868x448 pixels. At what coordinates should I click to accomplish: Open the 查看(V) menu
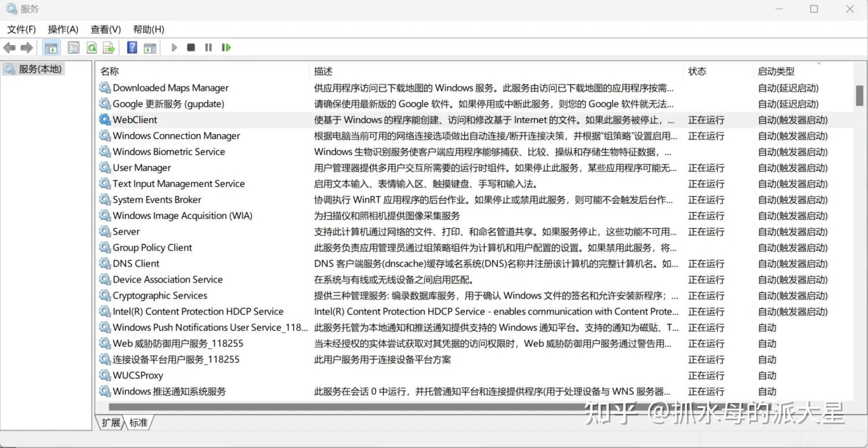click(105, 29)
